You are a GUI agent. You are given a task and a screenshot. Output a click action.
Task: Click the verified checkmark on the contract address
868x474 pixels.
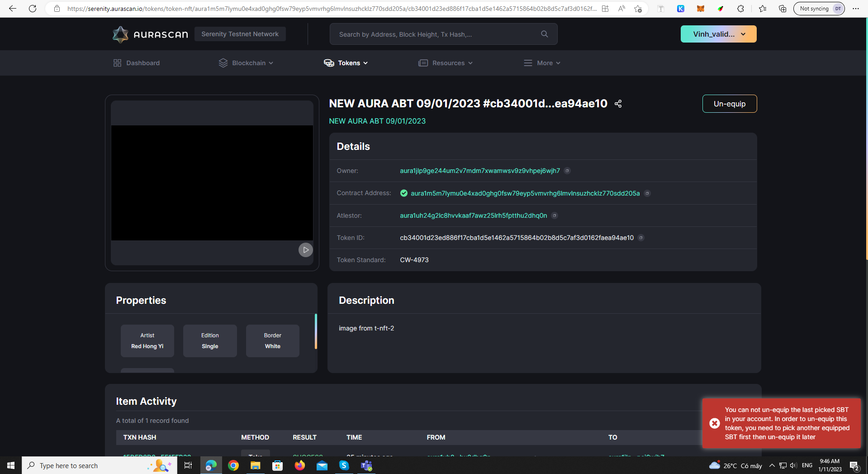click(403, 193)
